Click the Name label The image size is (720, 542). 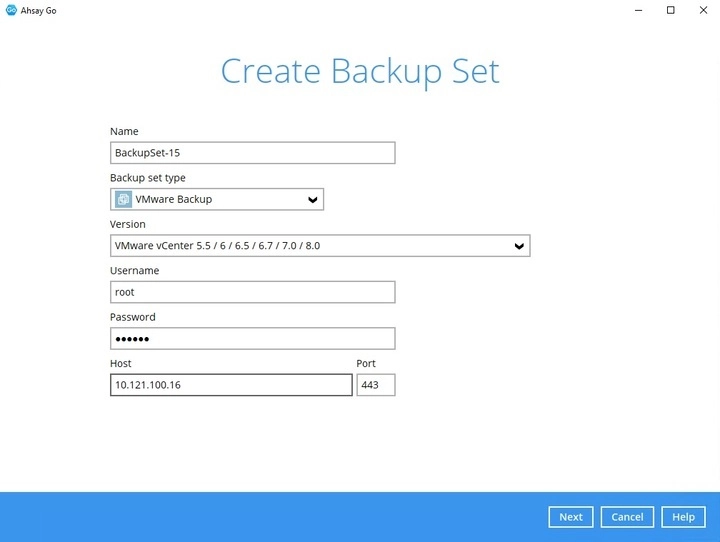(124, 131)
